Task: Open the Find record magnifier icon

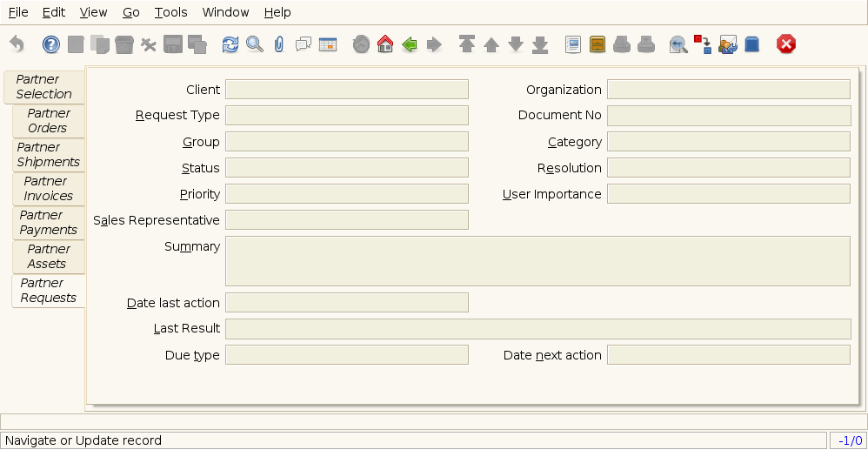Action: click(x=254, y=44)
